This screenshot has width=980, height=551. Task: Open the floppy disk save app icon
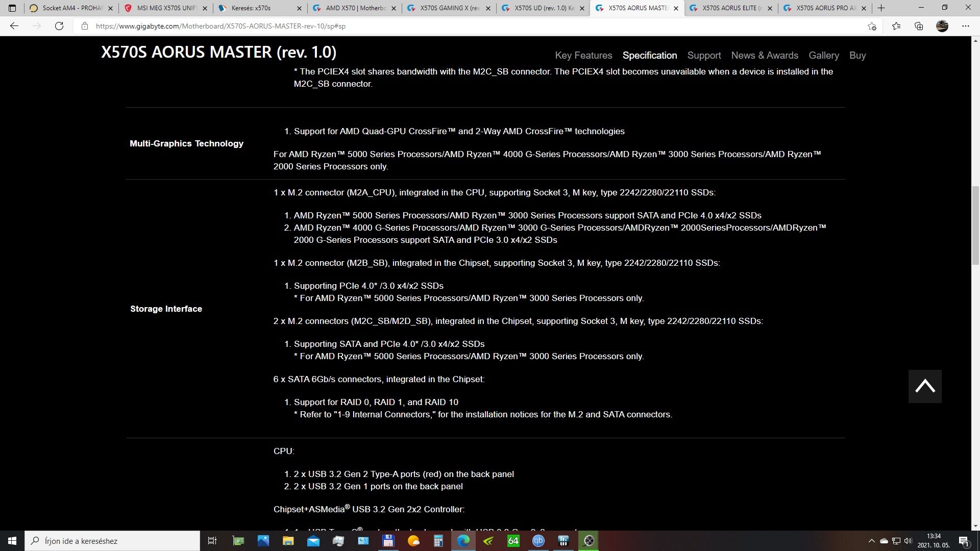(388, 541)
